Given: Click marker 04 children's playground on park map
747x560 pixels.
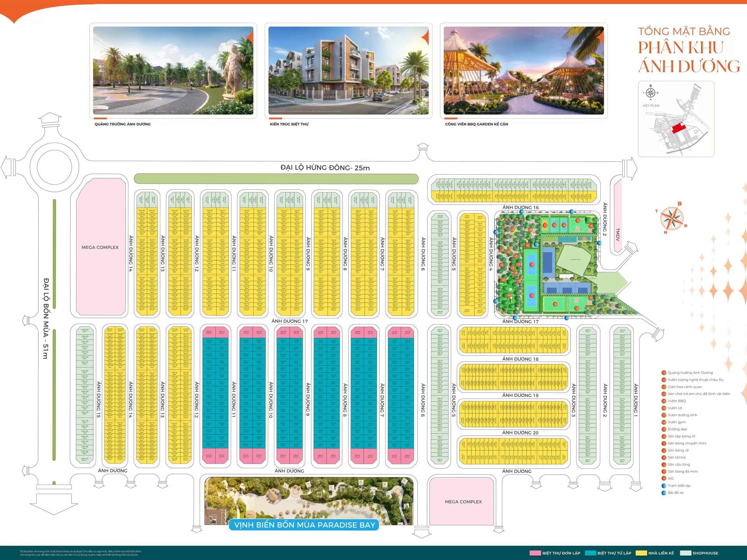Looking at the screenshot, I should pos(508,296).
